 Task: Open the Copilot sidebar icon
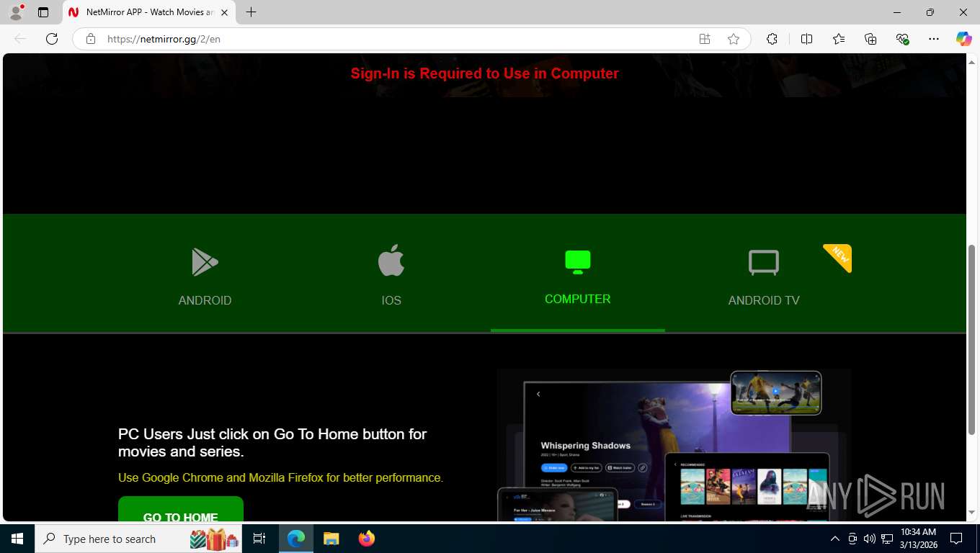(x=964, y=39)
